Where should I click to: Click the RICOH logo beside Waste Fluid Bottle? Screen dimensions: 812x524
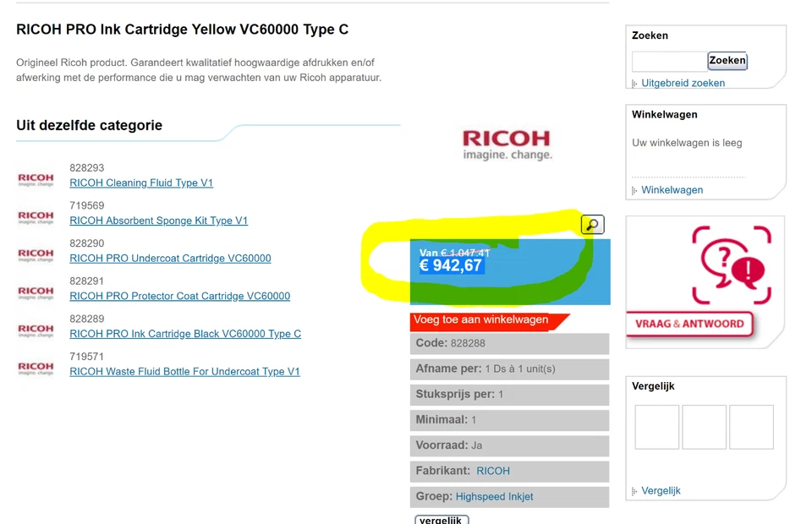[x=35, y=367]
